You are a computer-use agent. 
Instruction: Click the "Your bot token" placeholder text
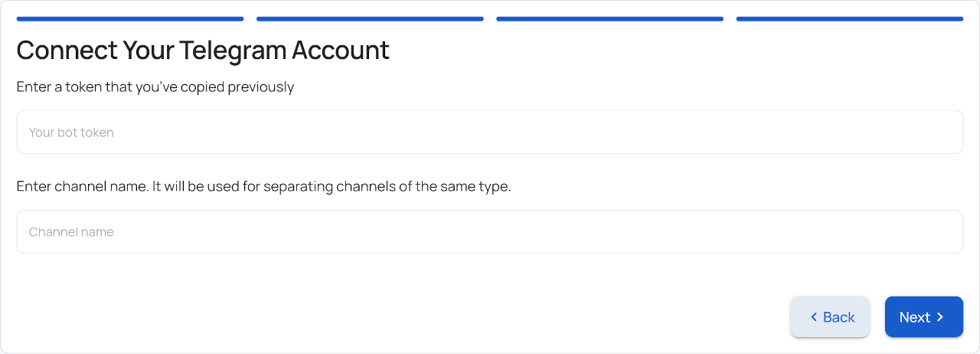(71, 133)
